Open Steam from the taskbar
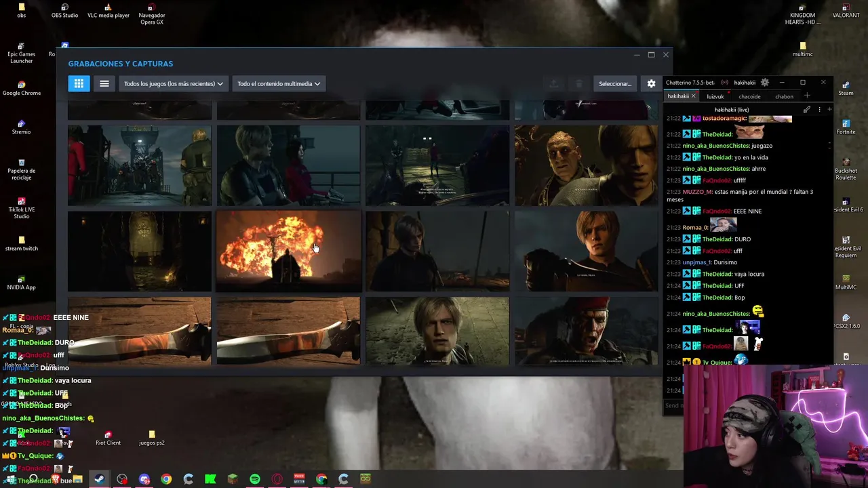 tap(99, 479)
